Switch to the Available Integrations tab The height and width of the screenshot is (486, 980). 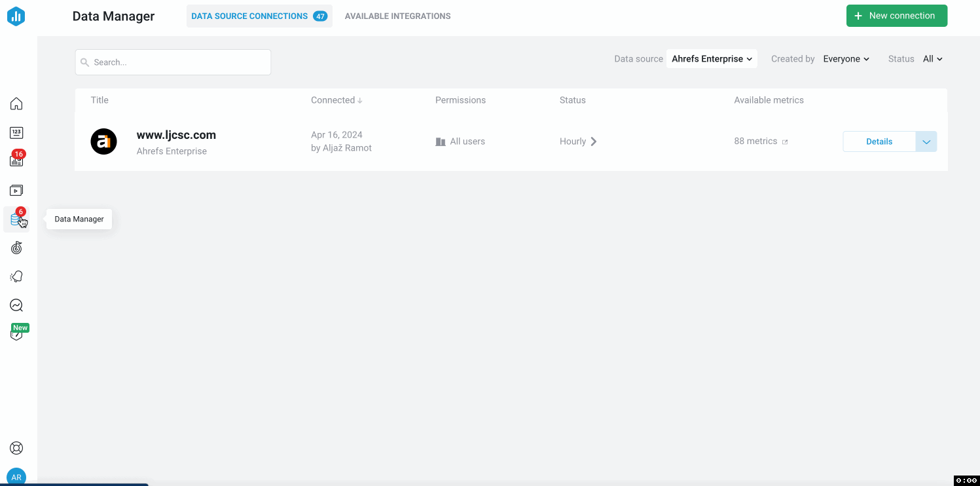(x=397, y=16)
